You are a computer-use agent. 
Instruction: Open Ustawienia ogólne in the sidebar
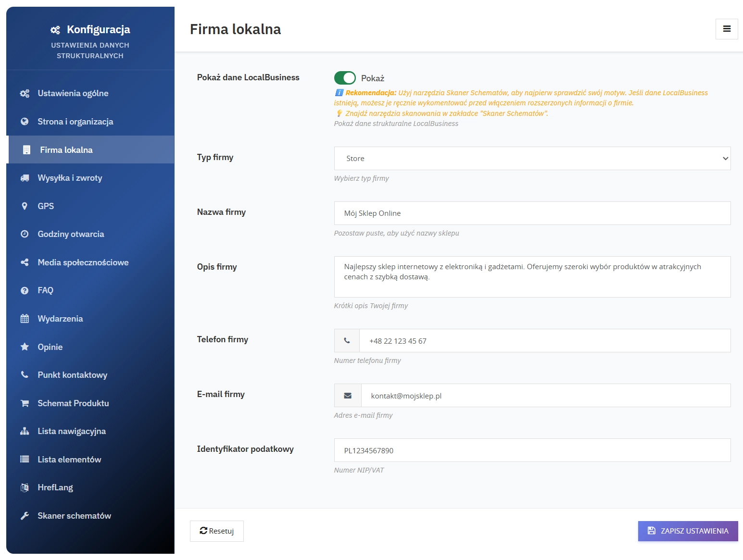[73, 94]
